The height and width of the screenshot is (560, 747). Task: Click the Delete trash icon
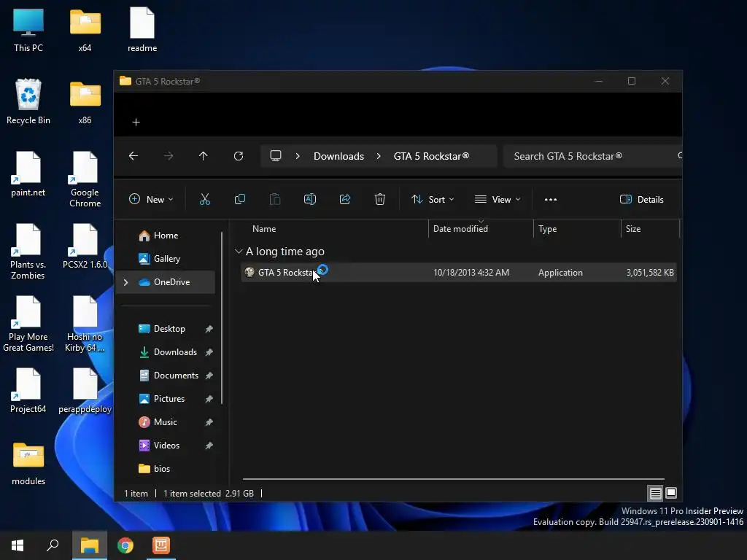point(379,200)
